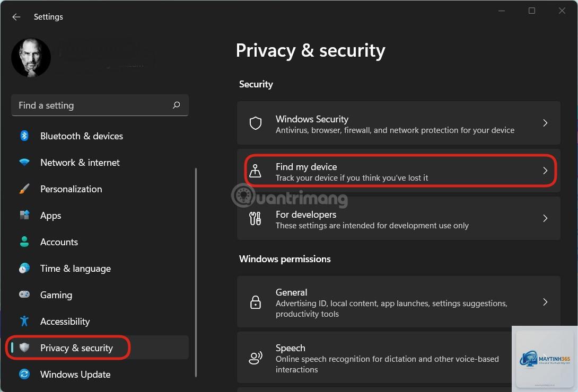Open Gaming settings

pyautogui.click(x=100, y=295)
